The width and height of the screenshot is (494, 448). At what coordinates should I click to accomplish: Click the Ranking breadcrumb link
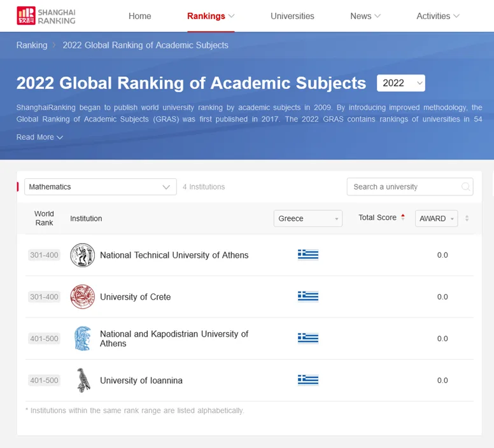tap(32, 45)
